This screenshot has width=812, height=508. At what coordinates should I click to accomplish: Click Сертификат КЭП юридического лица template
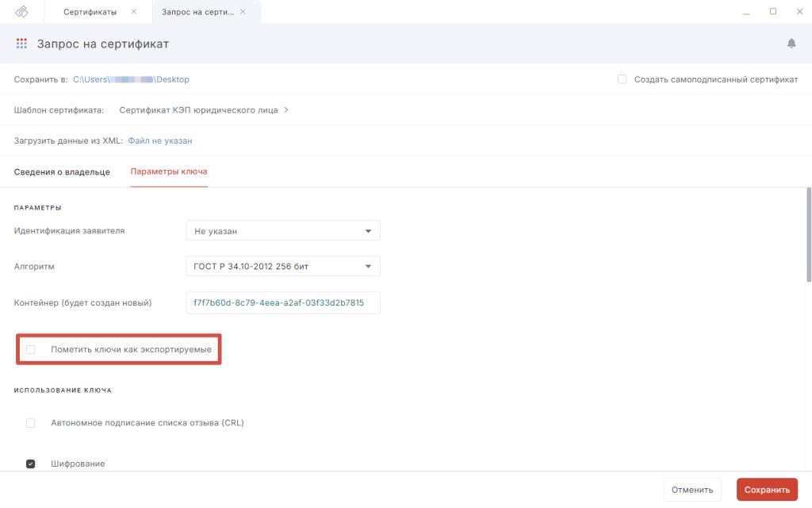[198, 110]
